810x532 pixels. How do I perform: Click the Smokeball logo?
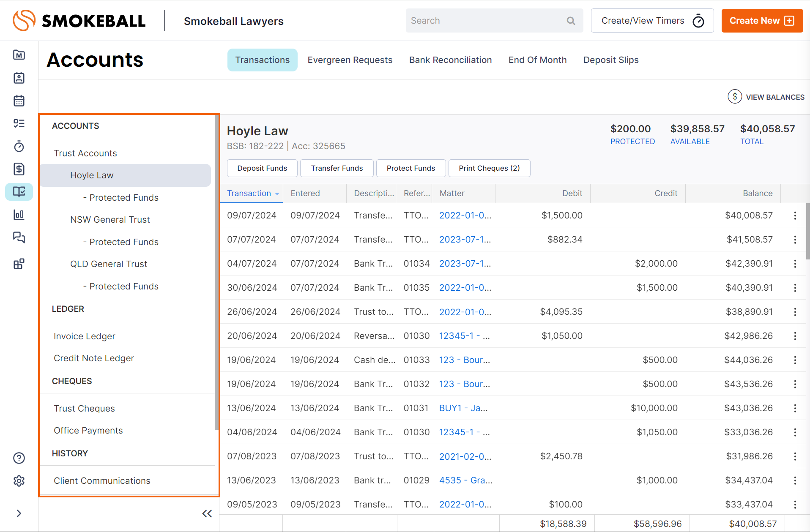(79, 21)
